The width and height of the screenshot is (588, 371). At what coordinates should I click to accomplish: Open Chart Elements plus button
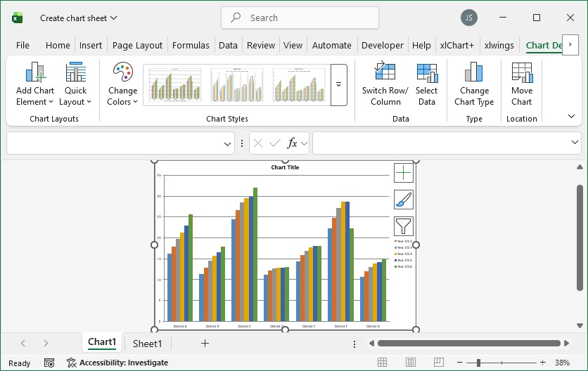(404, 173)
